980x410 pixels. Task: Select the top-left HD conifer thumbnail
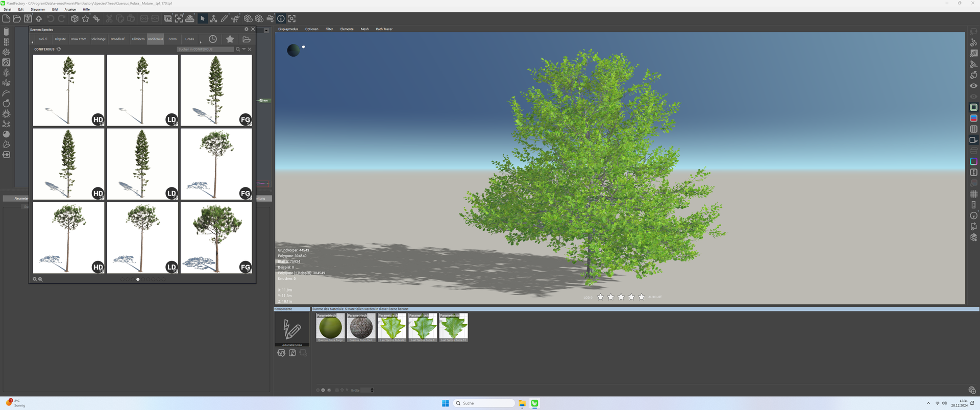click(69, 90)
